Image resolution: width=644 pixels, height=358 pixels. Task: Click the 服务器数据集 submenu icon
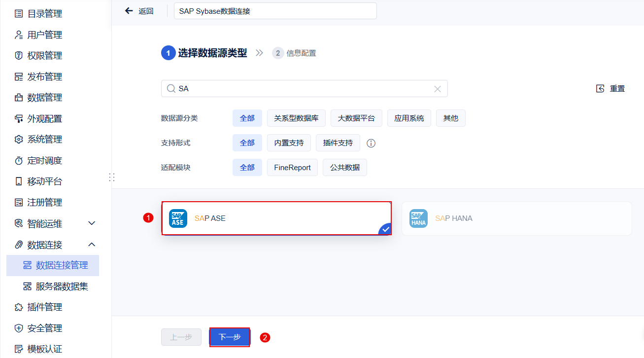coord(28,286)
